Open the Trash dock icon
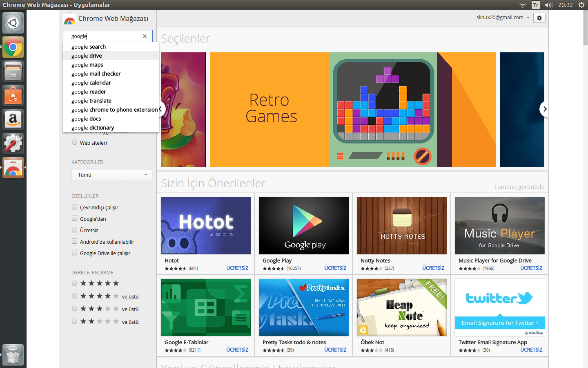 point(13,355)
